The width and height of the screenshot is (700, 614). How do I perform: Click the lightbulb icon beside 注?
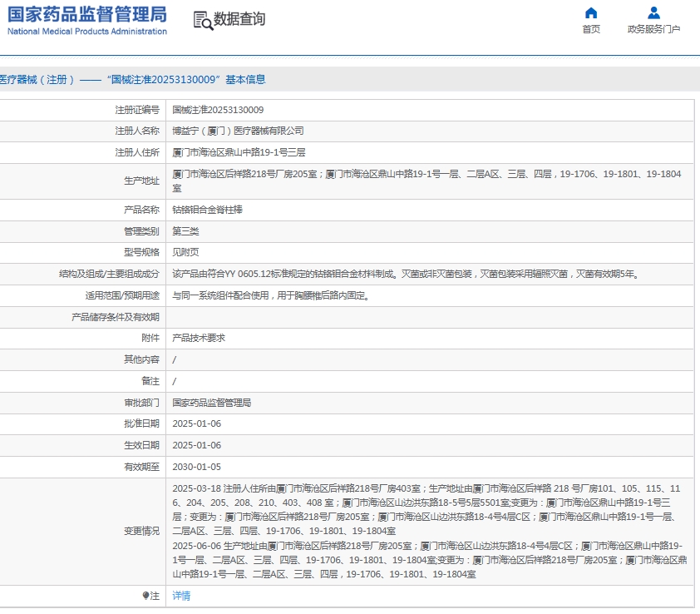click(x=145, y=596)
